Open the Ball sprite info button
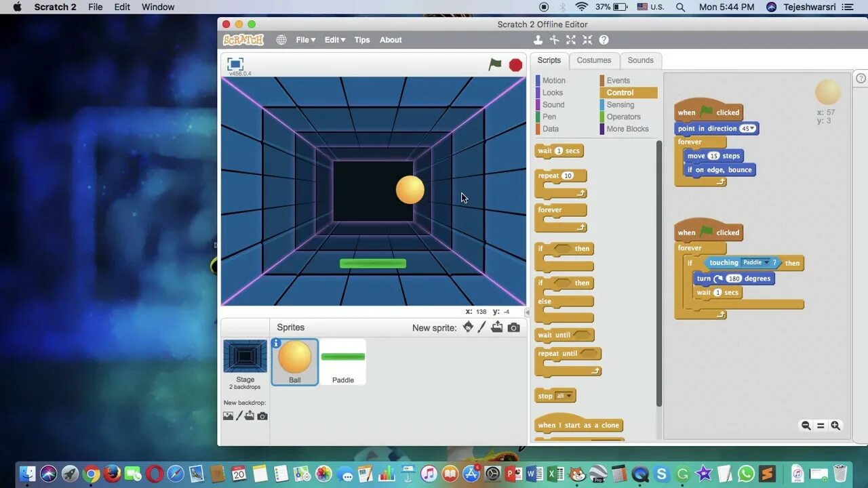The image size is (868, 488). click(276, 344)
